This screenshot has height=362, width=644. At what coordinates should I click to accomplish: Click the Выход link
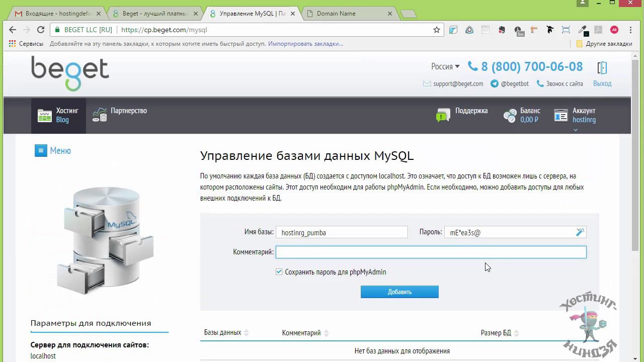pyautogui.click(x=602, y=83)
